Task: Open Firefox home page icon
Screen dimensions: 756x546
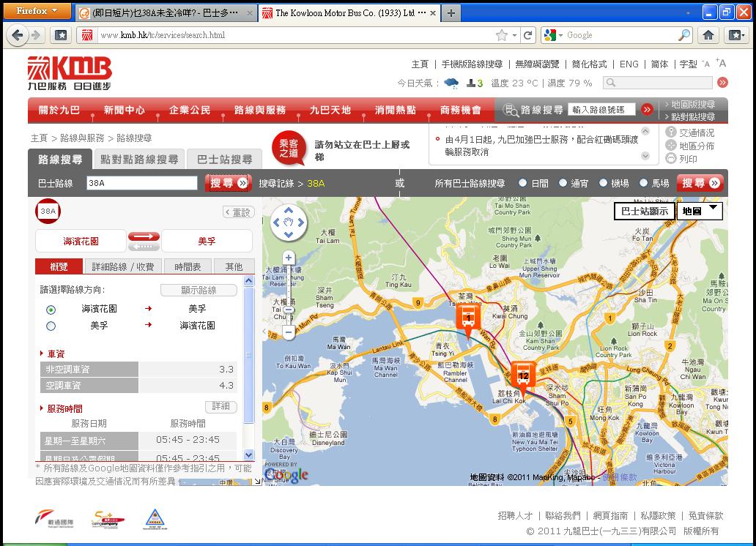Action: [708, 35]
